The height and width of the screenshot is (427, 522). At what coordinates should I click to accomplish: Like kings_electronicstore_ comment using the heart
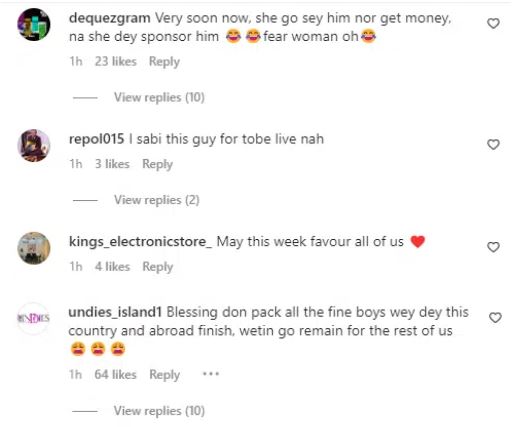click(x=493, y=247)
